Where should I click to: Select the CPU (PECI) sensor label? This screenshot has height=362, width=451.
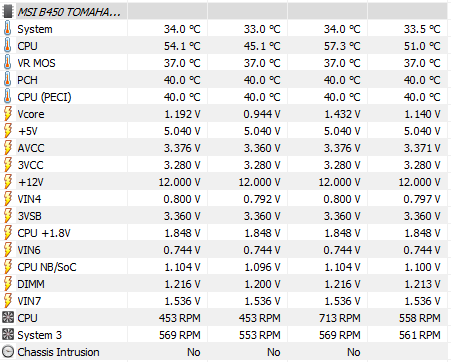click(x=44, y=97)
